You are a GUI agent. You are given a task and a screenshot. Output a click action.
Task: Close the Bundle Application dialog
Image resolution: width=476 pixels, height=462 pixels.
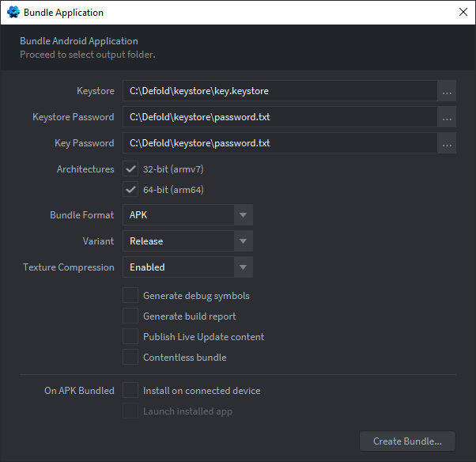[463, 12]
